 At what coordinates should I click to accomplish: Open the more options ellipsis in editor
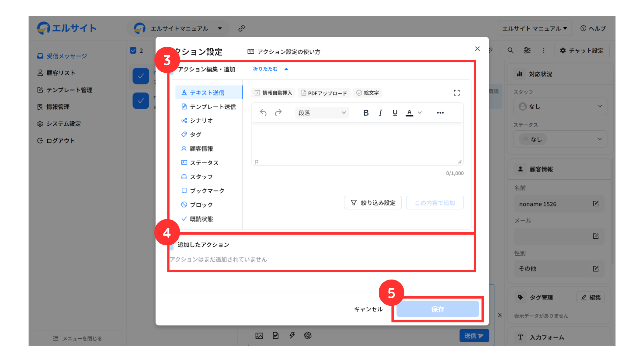(440, 113)
